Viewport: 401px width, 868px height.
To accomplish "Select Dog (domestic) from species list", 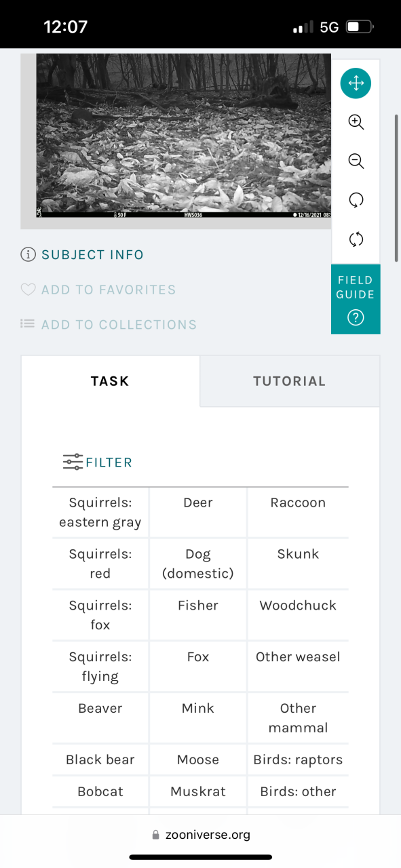I will click(x=198, y=564).
